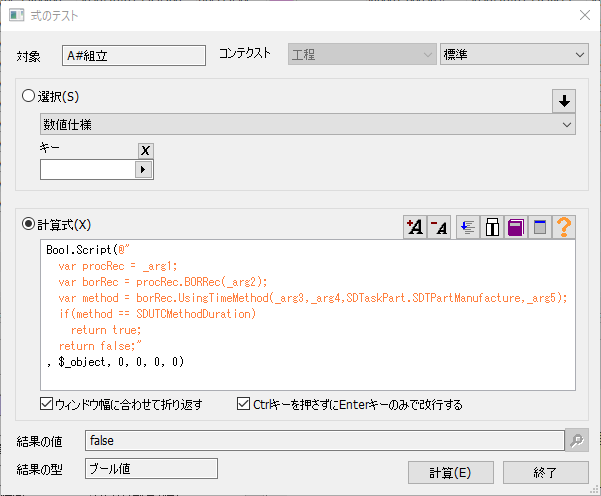The width and height of the screenshot is (601, 496).
Task: Select the 選択(S) radio button
Action: point(30,97)
